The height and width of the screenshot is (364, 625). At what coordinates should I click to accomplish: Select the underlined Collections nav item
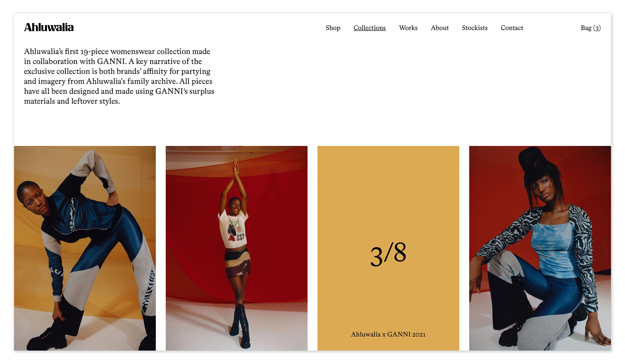(x=370, y=28)
